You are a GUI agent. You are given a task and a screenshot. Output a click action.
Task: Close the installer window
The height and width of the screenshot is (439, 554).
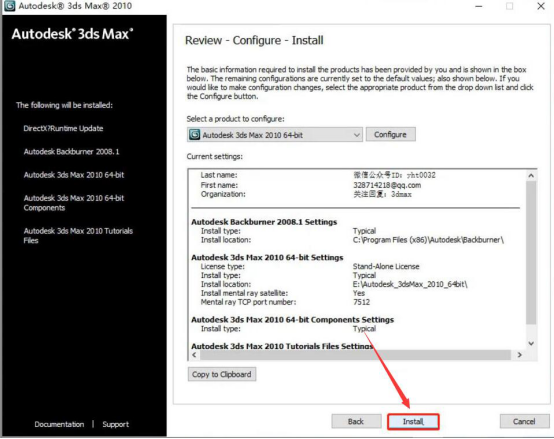(541, 6)
